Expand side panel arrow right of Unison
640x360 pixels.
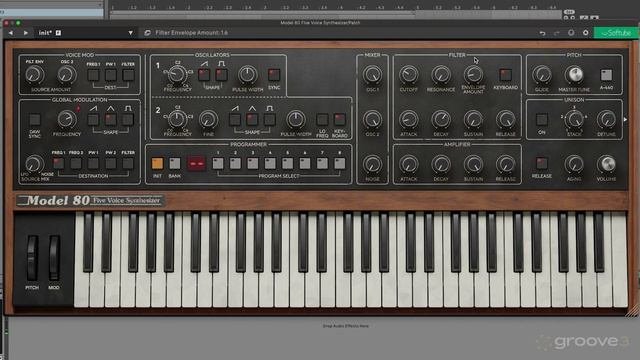pyautogui.click(x=625, y=120)
